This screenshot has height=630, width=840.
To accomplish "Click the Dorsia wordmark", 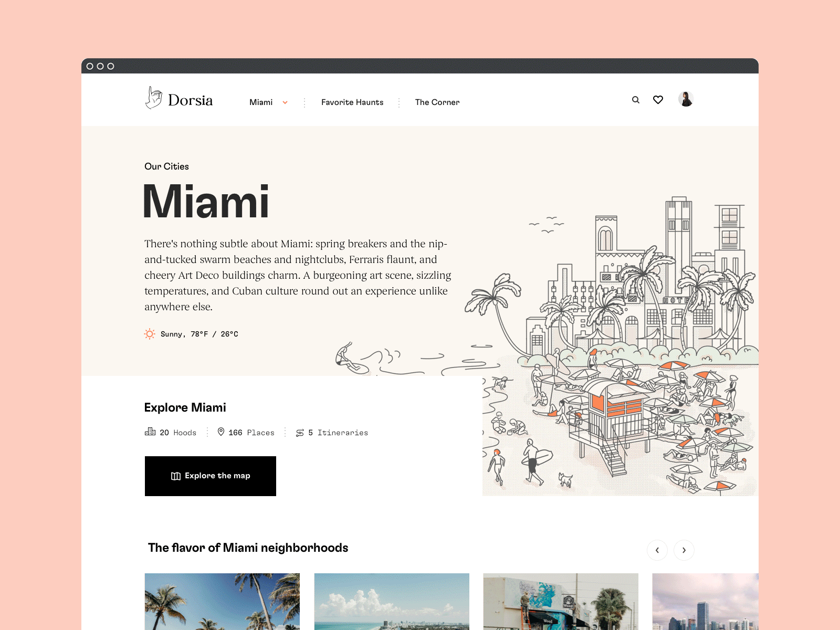I will [190, 100].
